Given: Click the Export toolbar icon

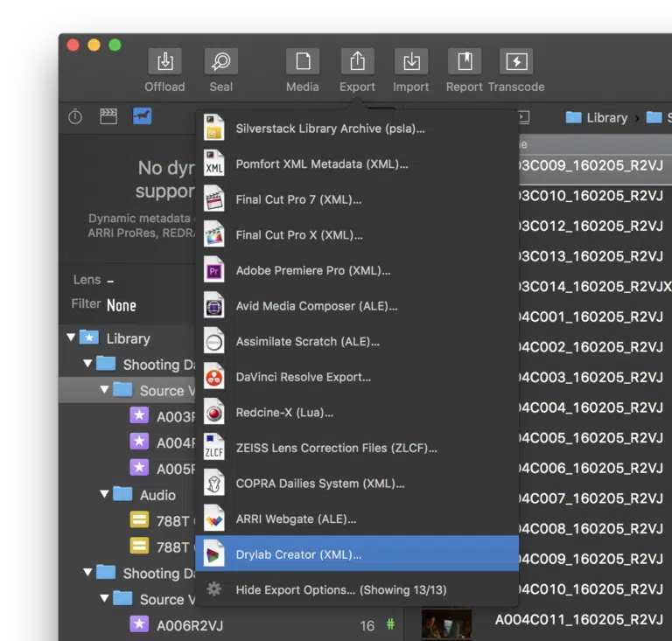Looking at the screenshot, I should click(357, 62).
